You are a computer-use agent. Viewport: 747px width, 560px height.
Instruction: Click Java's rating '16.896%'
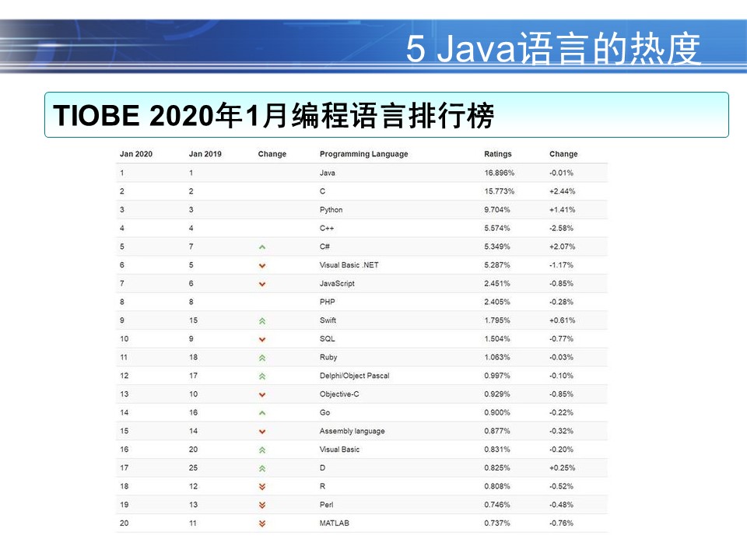pyautogui.click(x=500, y=173)
